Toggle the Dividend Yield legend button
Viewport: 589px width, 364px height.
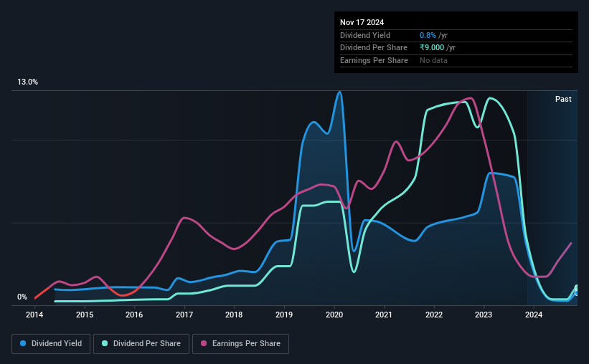coord(51,344)
